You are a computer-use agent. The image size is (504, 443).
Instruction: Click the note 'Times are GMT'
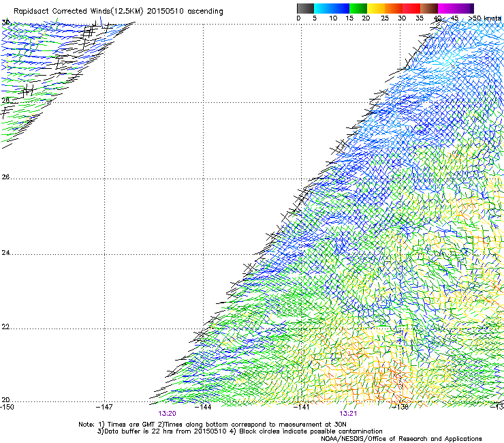tap(131, 425)
